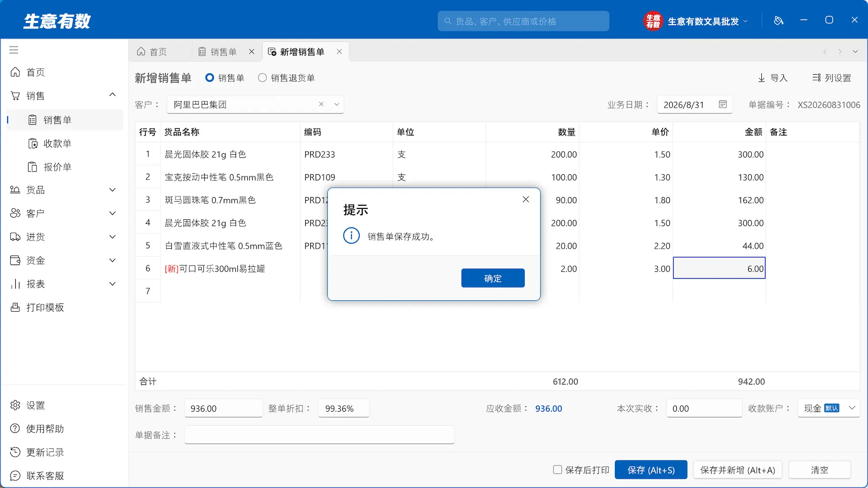Select 销售单 in the sidebar menu
Viewport: 868px width, 488px height.
[65, 120]
